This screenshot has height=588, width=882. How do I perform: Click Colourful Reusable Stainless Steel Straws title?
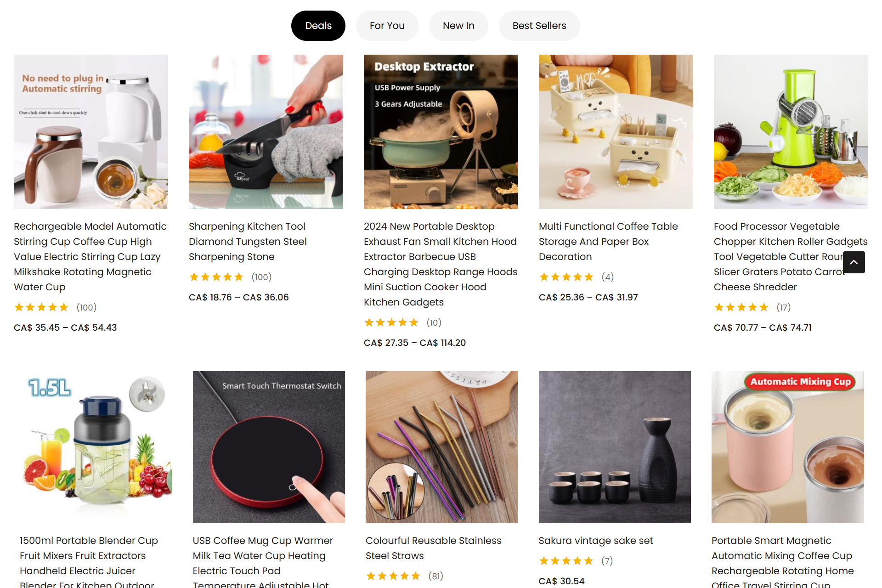pyautogui.click(x=433, y=548)
